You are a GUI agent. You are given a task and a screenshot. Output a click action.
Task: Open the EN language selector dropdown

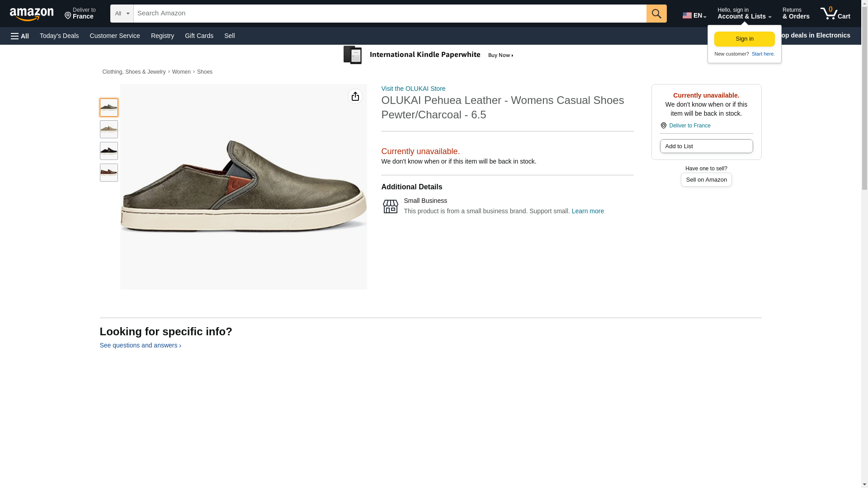click(694, 15)
